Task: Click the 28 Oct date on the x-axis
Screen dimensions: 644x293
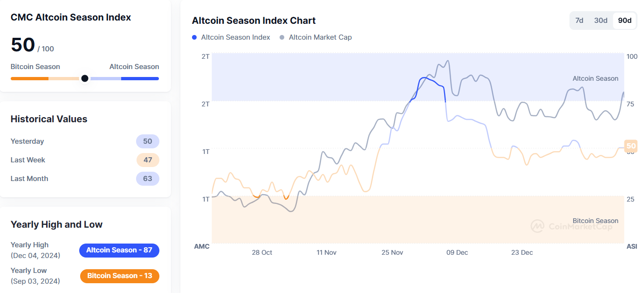Action: tap(262, 252)
